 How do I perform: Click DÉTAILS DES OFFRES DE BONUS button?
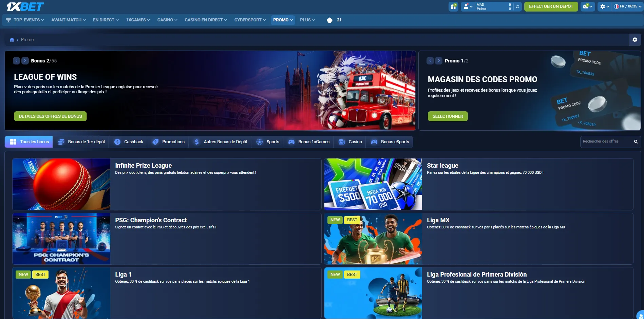click(x=50, y=116)
